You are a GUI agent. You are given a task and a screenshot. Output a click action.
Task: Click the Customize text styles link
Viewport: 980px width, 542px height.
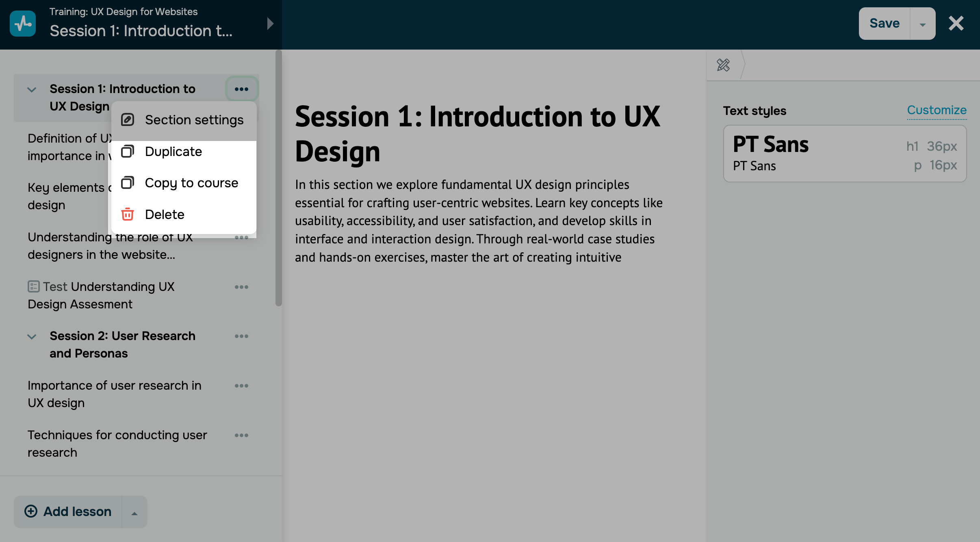(937, 110)
